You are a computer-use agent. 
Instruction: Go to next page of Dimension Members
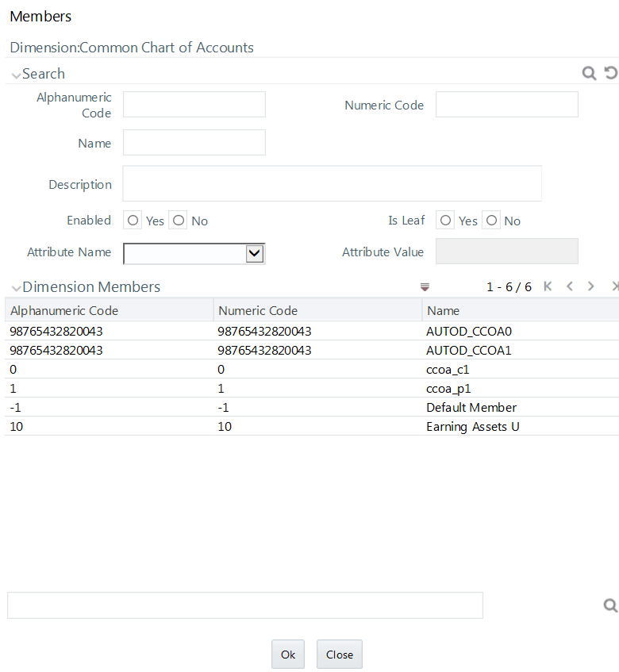(590, 286)
